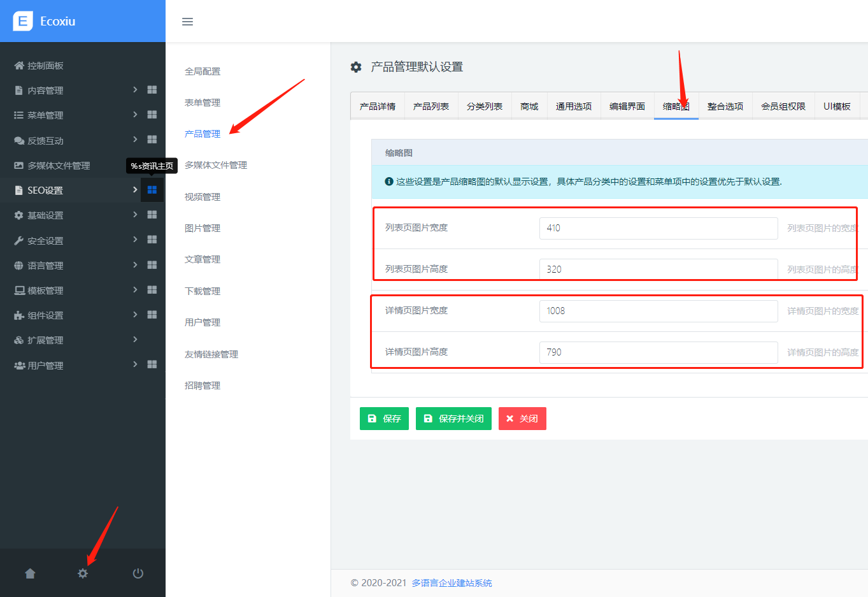Expand the 基础设置 chevron
Screen dimensions: 868x597
(135, 215)
